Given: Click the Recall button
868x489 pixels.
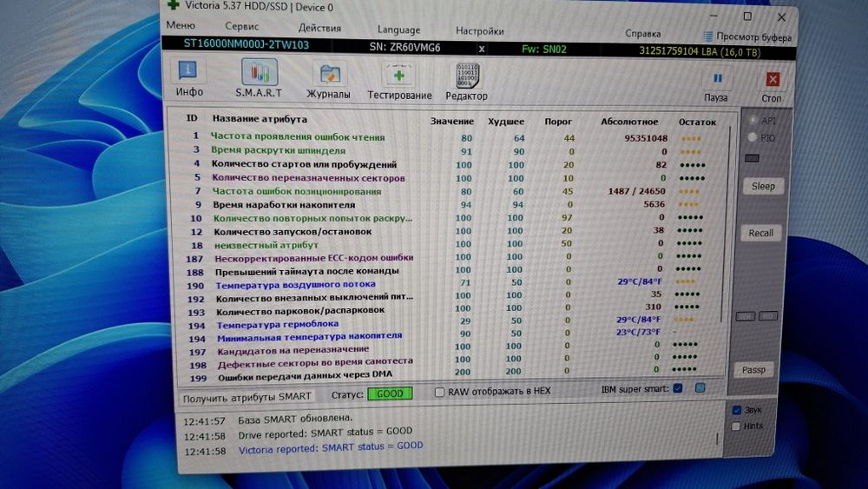Looking at the screenshot, I should click(x=760, y=233).
